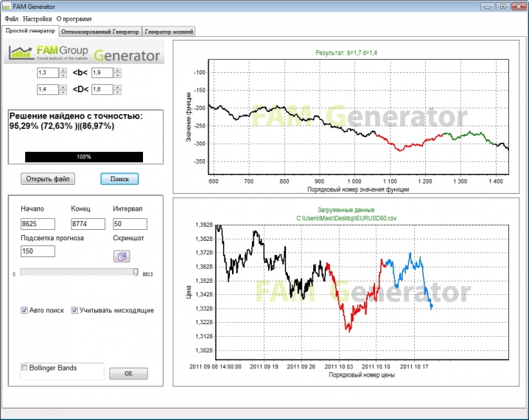
Task: Click the Интервал field containing 50
Action: [130, 224]
